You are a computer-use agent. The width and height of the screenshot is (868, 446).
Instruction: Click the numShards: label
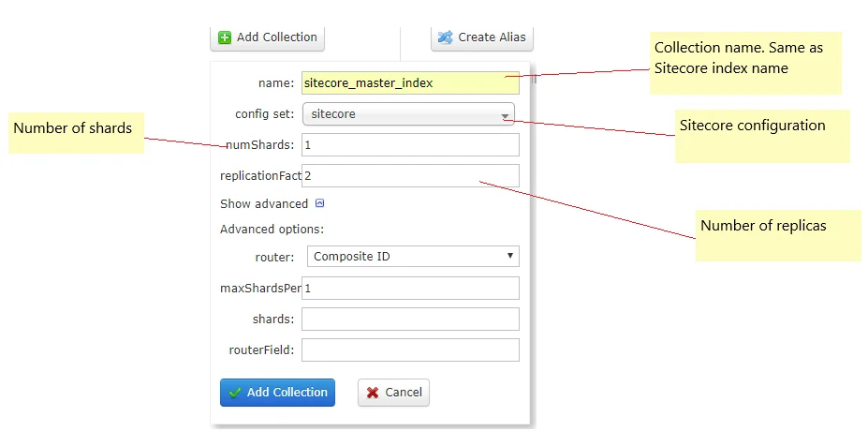pos(260,145)
